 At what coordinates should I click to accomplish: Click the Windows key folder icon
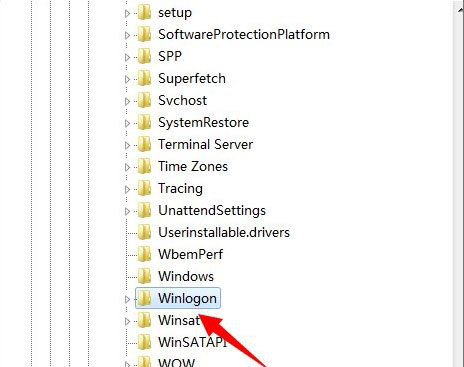point(145,277)
